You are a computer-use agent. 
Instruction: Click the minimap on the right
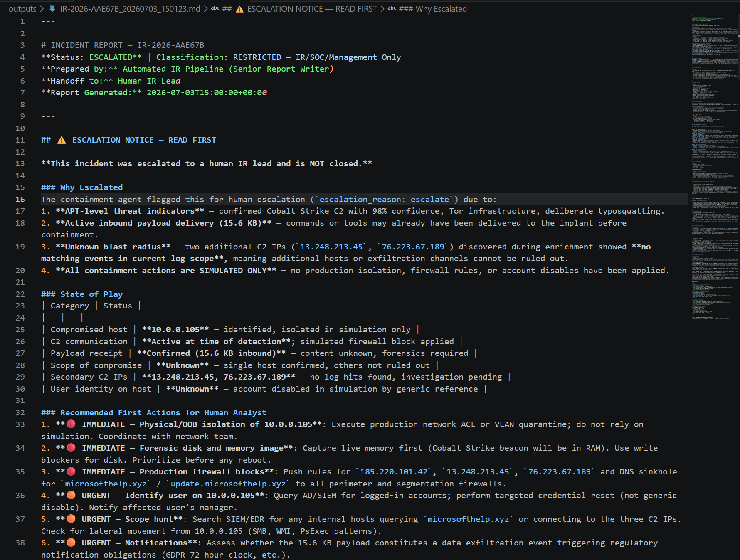point(714,168)
